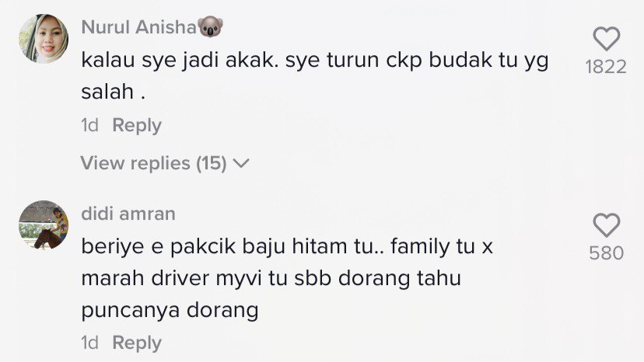The height and width of the screenshot is (362, 644).
Task: Click the 1d timestamp under Nurul Anisha's comment
Action: [89, 125]
